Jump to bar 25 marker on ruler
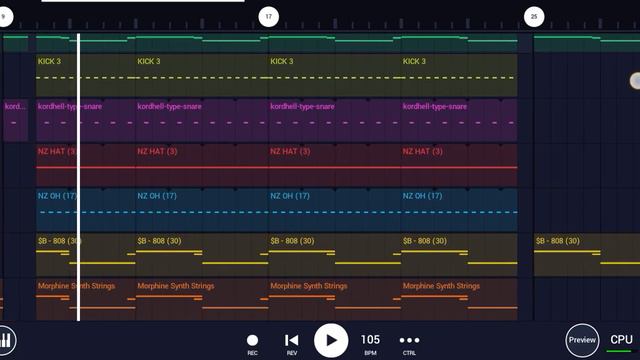Screen dimensions: 640x360 (534, 17)
